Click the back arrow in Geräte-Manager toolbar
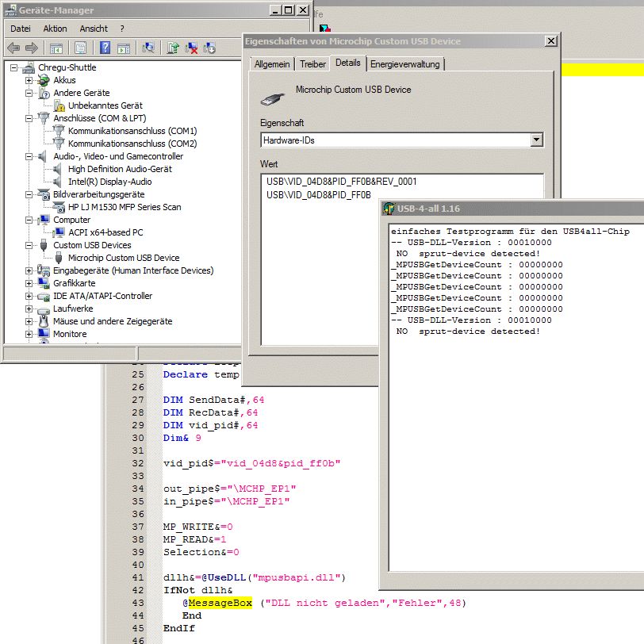This screenshot has width=644, height=644. coord(13,48)
